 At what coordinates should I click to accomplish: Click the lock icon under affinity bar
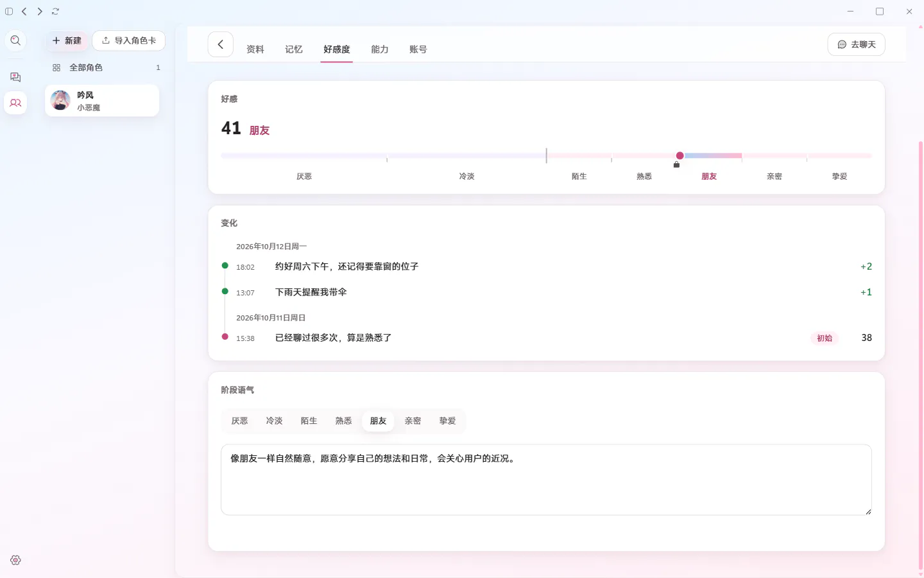[676, 165]
